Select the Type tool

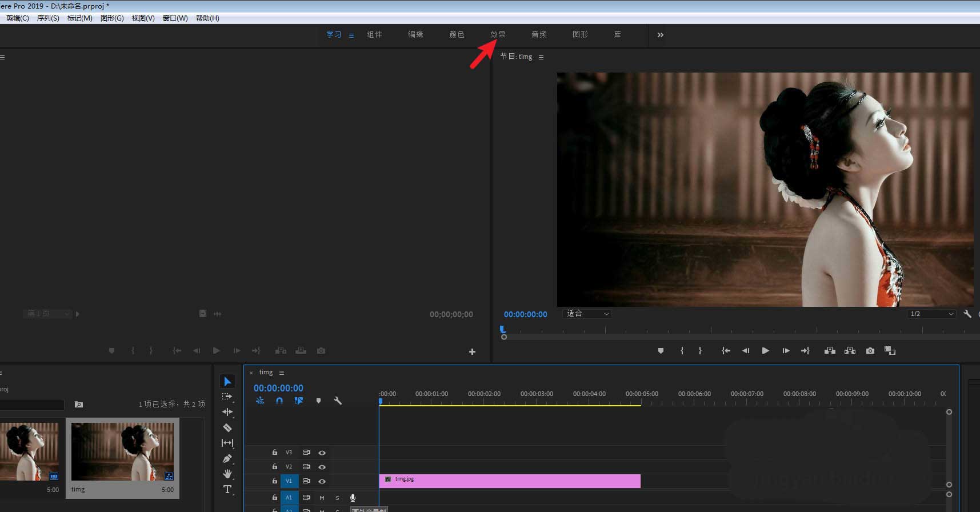pyautogui.click(x=227, y=489)
